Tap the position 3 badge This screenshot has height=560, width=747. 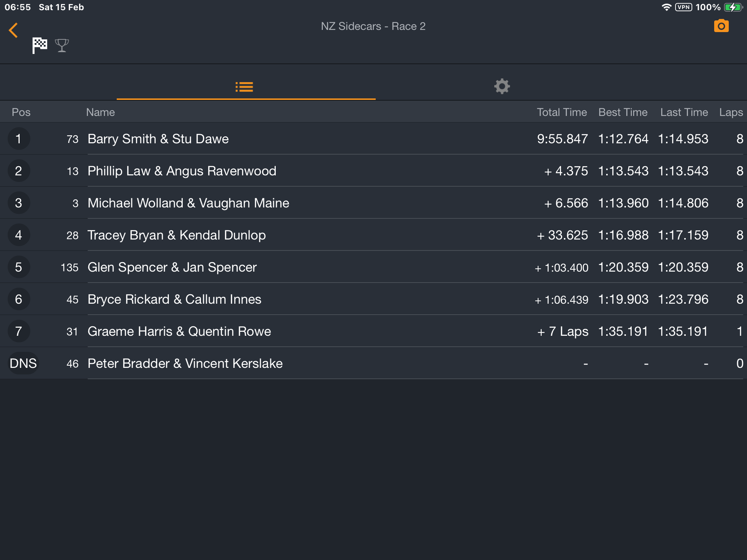(19, 203)
